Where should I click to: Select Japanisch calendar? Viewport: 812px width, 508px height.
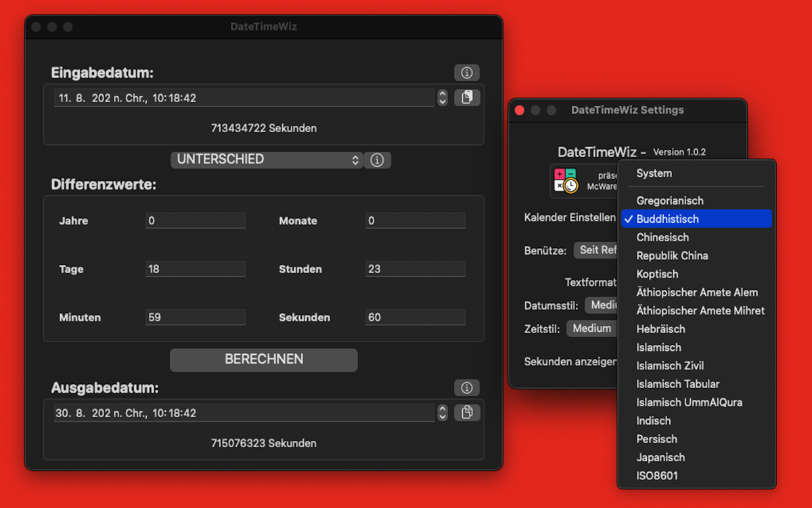pos(696,457)
